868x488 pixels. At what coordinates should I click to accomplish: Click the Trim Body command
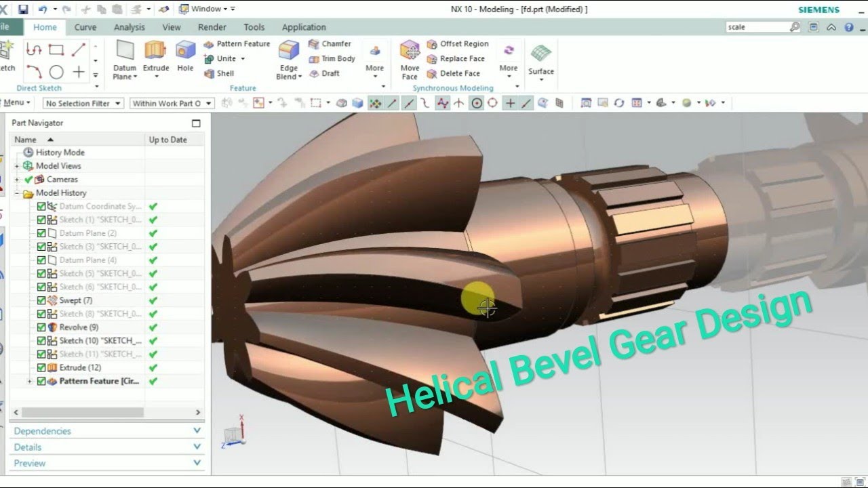[x=332, y=58]
